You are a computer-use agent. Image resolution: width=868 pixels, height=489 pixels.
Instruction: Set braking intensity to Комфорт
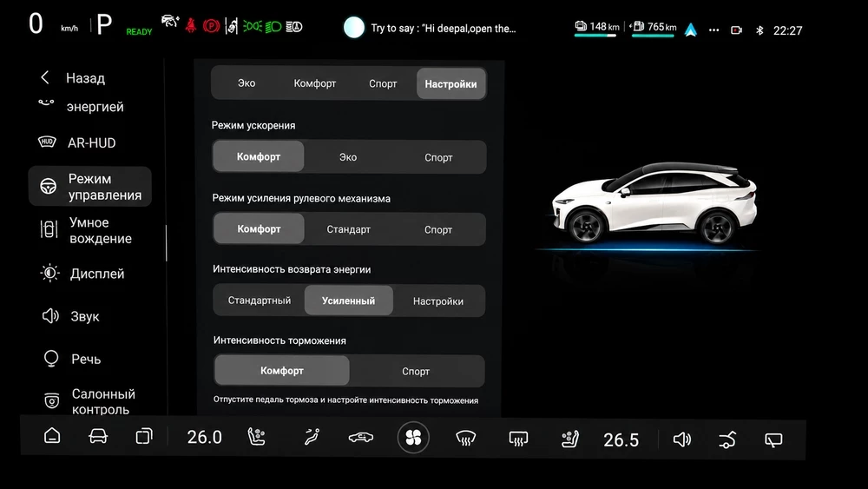pyautogui.click(x=282, y=371)
